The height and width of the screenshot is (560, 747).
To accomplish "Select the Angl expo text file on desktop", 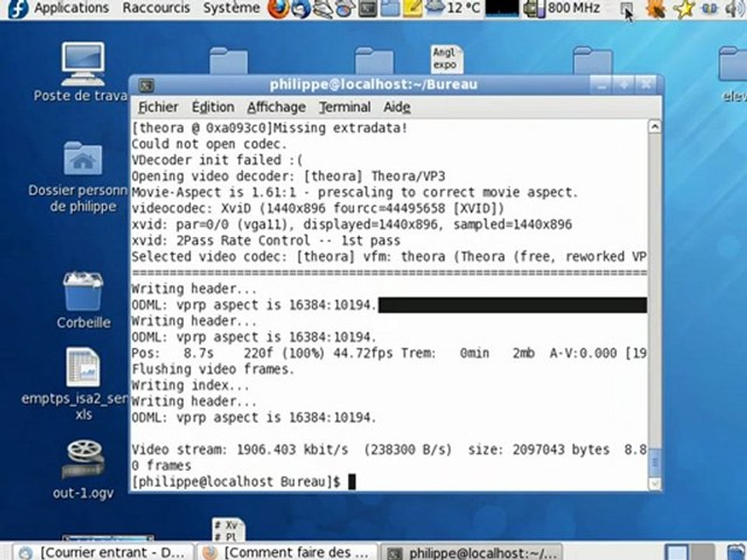I will (x=445, y=59).
